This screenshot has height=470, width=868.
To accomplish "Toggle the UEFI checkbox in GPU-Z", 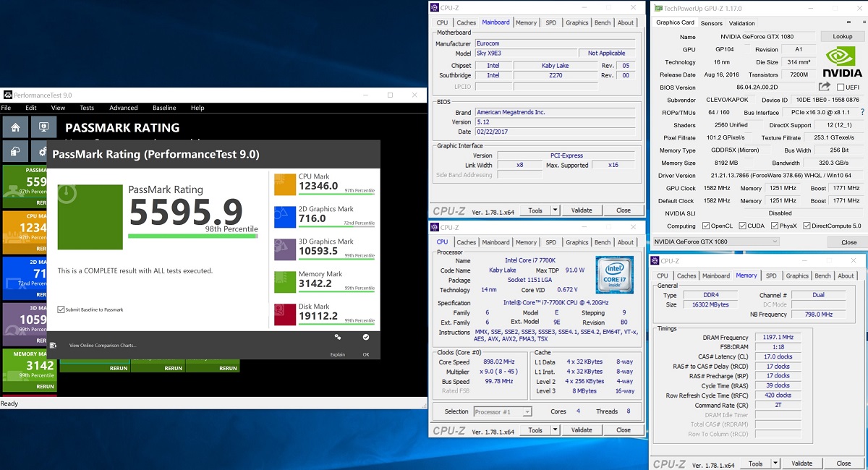I will [840, 87].
